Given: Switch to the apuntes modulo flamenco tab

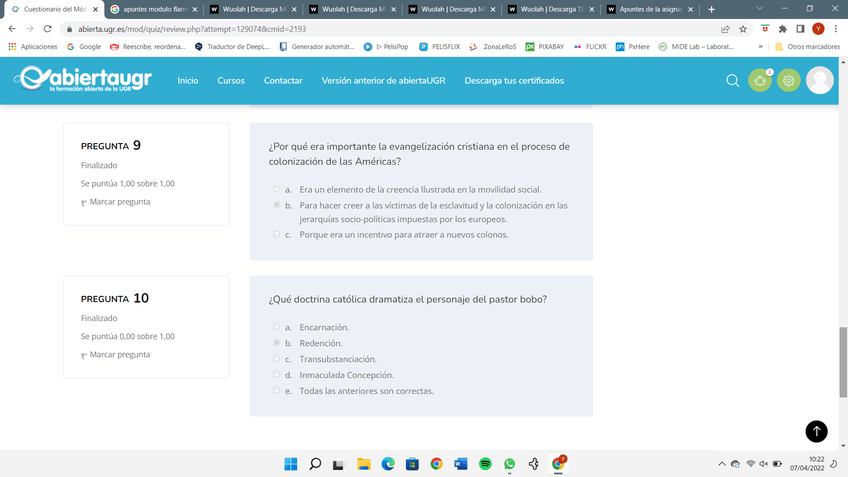Looking at the screenshot, I should pyautogui.click(x=154, y=9).
